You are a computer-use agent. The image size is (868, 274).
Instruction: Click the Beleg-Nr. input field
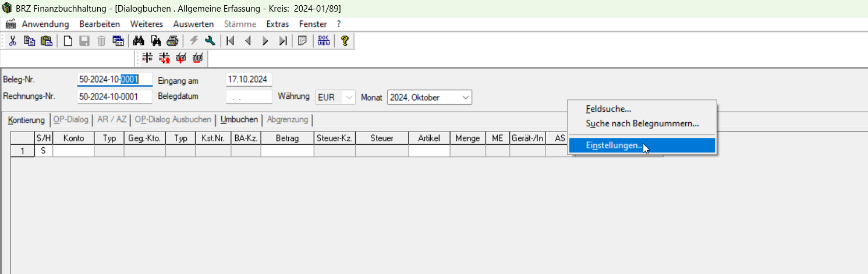click(x=115, y=80)
